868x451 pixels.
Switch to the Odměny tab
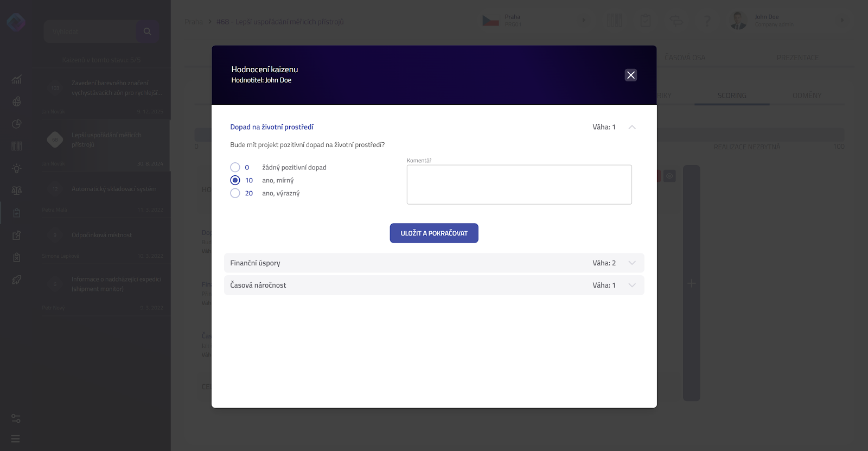(x=807, y=96)
